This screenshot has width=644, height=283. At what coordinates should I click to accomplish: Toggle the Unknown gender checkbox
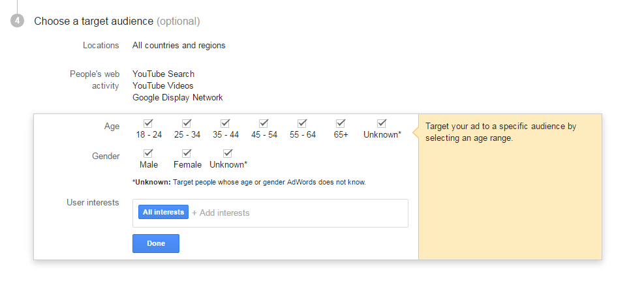228,153
